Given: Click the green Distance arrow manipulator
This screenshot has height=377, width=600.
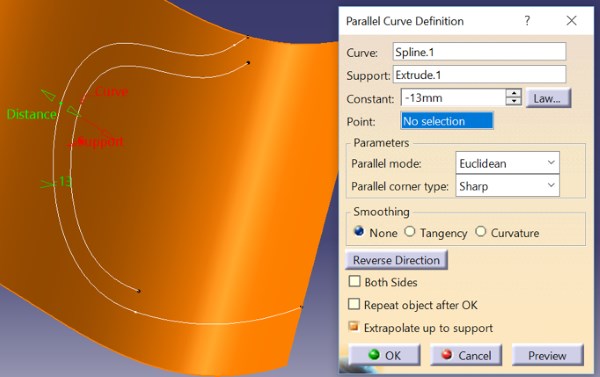Looking at the screenshot, I should tap(49, 95).
